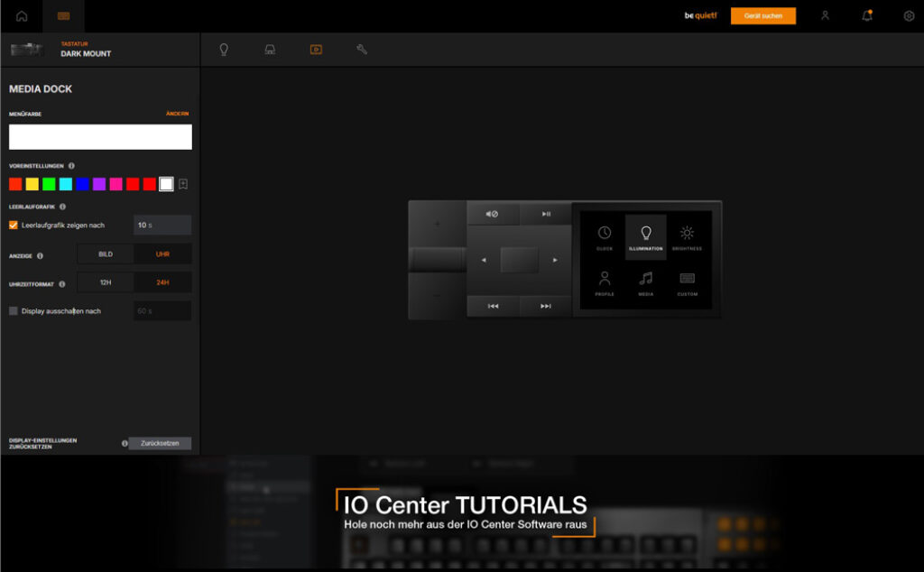Enable Display ausschalten nach checkbox
This screenshot has width=924, height=572.
point(13,311)
